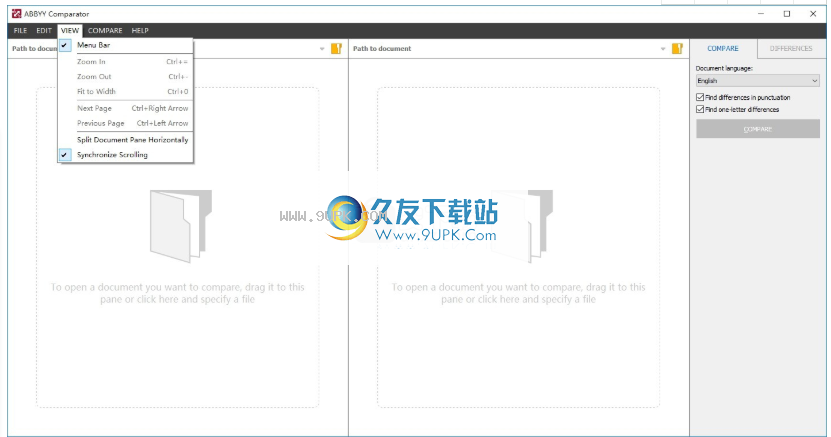
Task: Expand the left document path dropdown
Action: 322,49
